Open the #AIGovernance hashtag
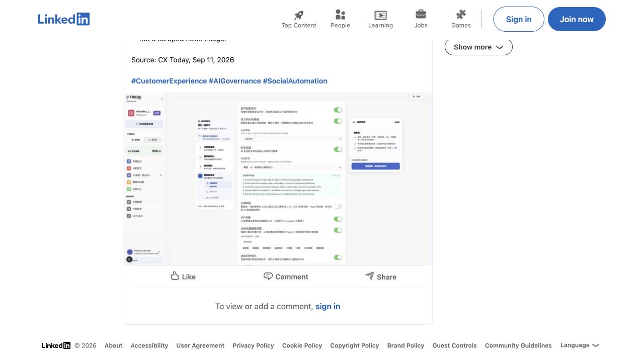644x362 pixels. tap(235, 81)
